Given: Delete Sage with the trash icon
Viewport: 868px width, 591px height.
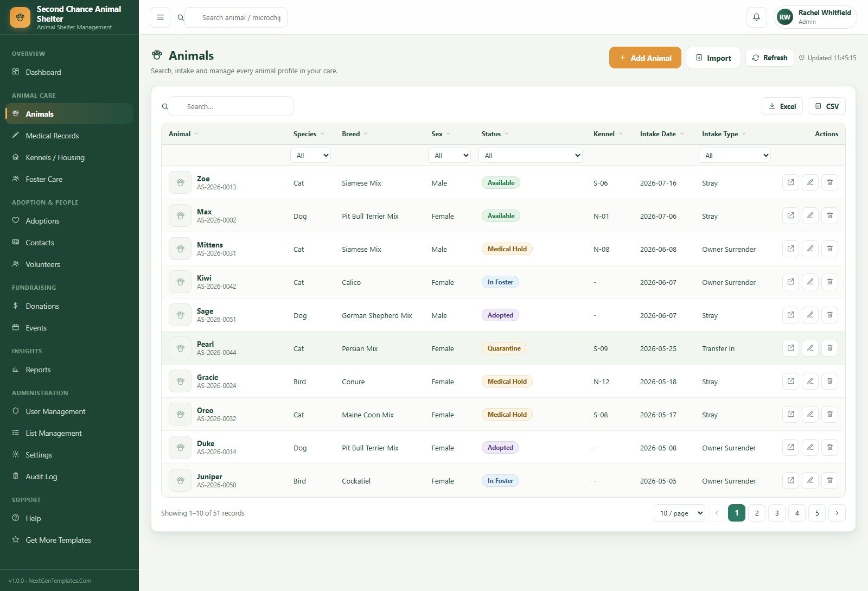Looking at the screenshot, I should 829,315.
